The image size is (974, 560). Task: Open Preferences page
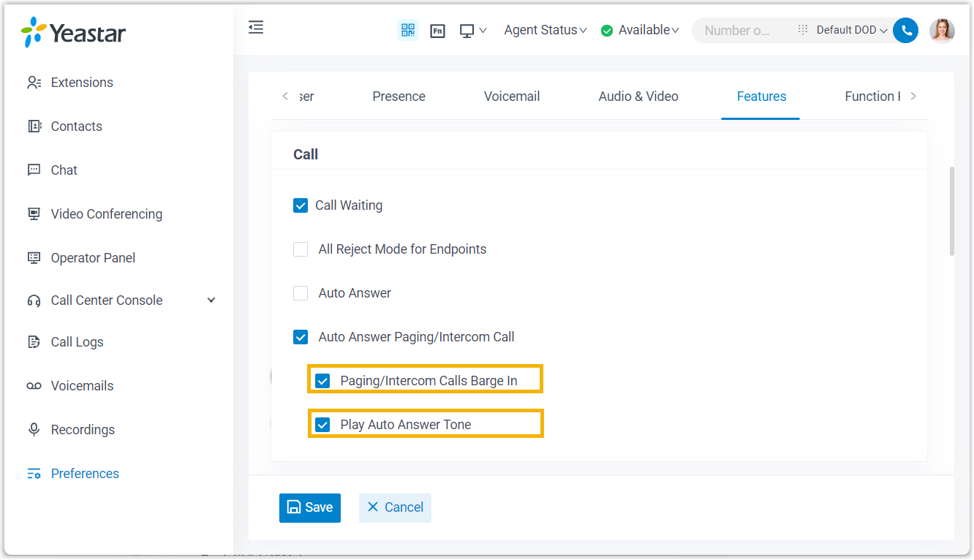coord(85,474)
